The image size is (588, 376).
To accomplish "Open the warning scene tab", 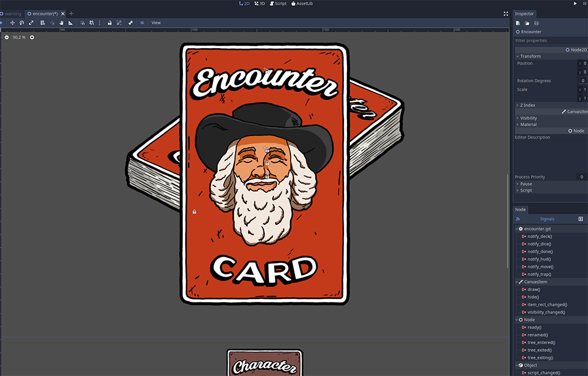I will click(x=11, y=14).
